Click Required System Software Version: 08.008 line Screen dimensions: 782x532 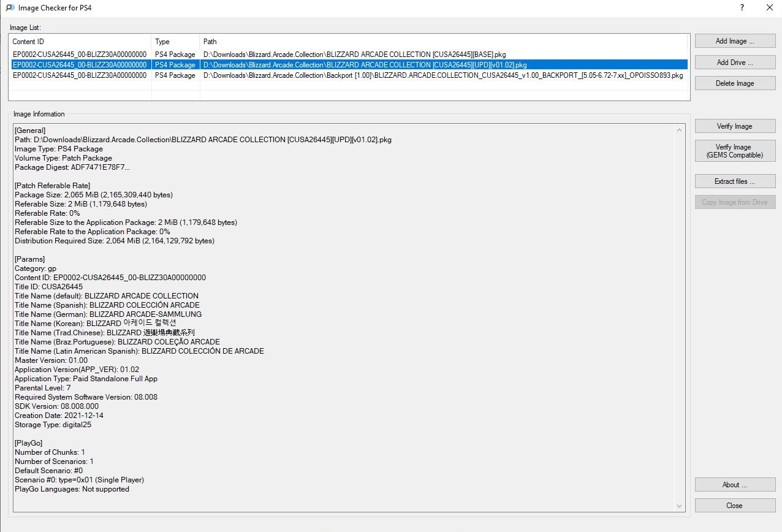coord(86,397)
